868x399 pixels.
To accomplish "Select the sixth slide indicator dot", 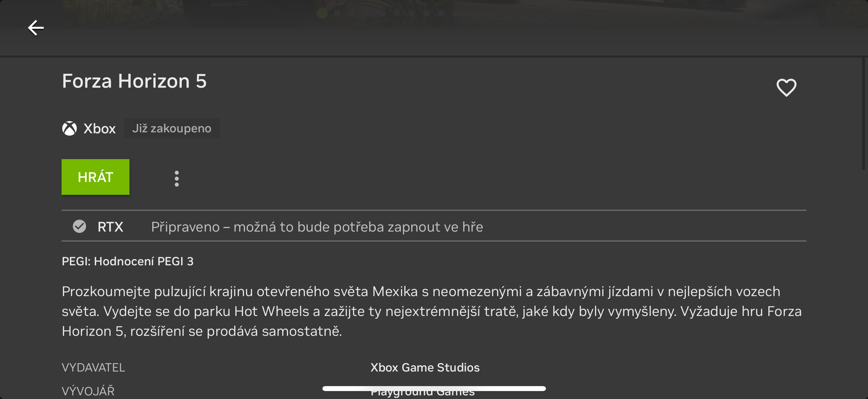I will pyautogui.click(x=397, y=14).
